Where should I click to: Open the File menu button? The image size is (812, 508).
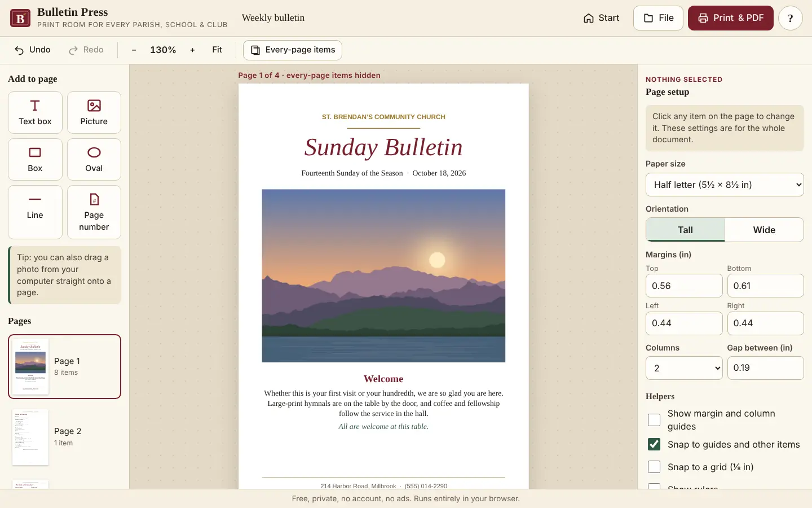(x=658, y=18)
